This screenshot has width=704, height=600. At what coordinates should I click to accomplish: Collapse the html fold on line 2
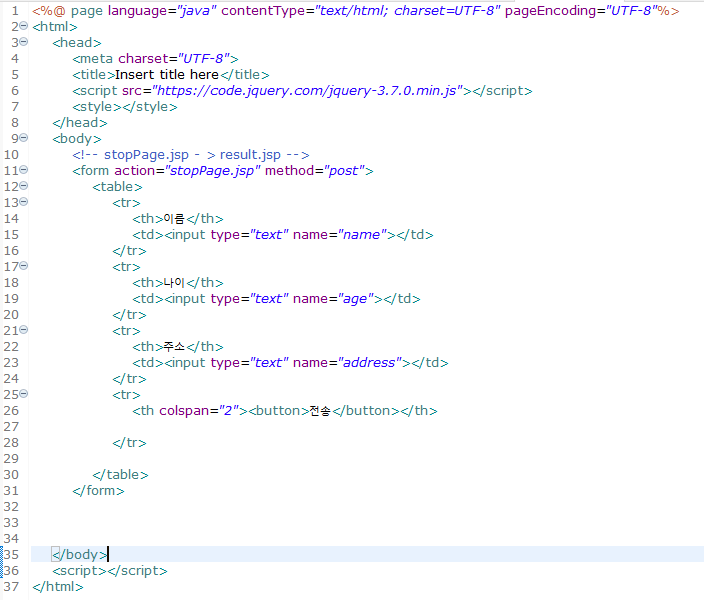pyautogui.click(x=24, y=26)
